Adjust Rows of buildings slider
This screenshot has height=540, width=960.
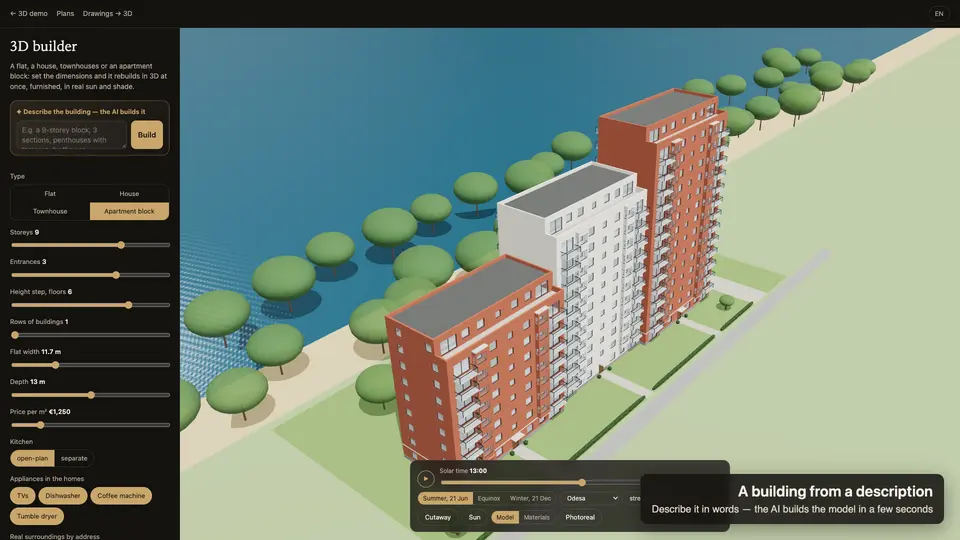(x=90, y=335)
